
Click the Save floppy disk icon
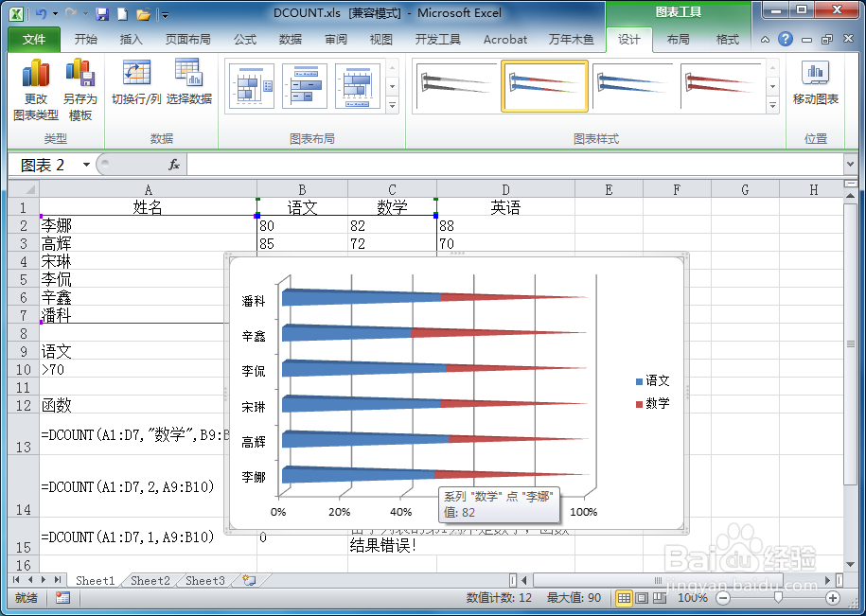pyautogui.click(x=102, y=14)
